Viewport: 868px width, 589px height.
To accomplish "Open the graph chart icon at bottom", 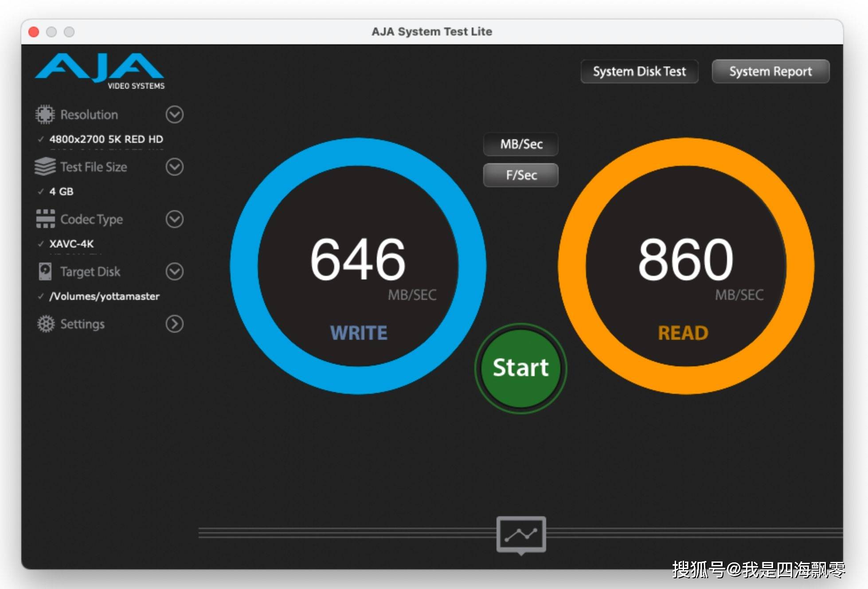I will click(521, 534).
